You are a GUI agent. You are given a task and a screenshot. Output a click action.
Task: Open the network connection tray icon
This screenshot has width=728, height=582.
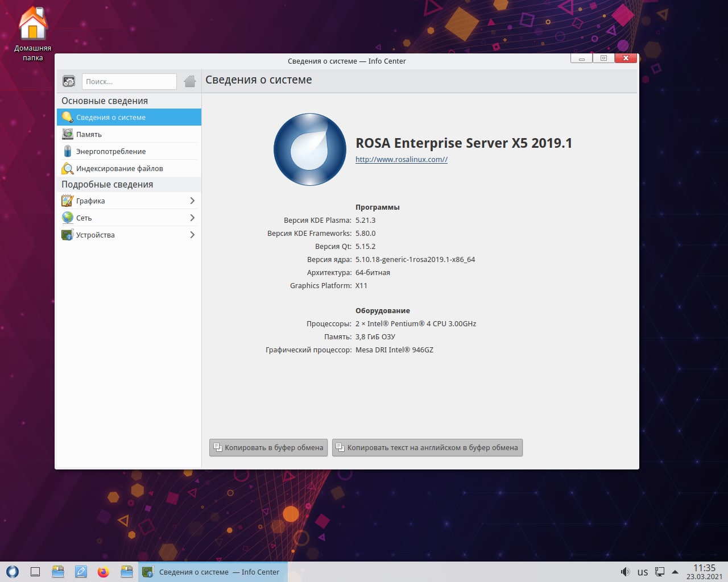click(660, 572)
